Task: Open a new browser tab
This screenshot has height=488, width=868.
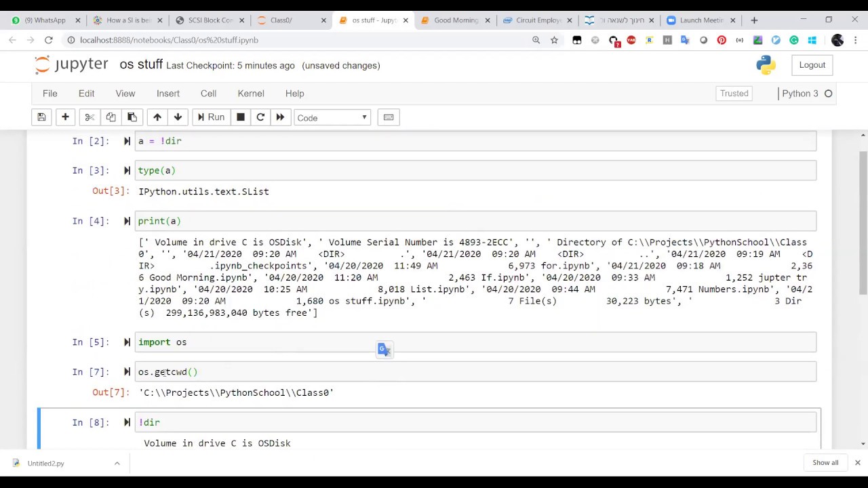Action: (x=754, y=20)
